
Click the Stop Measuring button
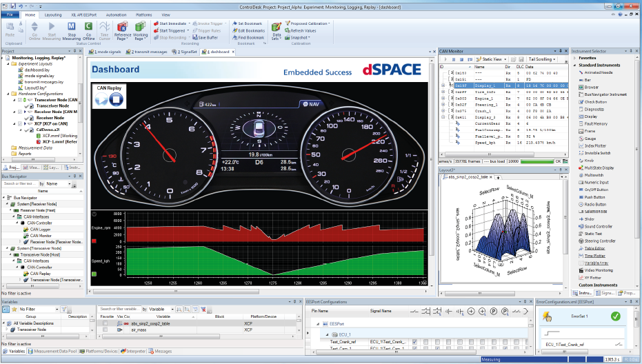pyautogui.click(x=72, y=31)
